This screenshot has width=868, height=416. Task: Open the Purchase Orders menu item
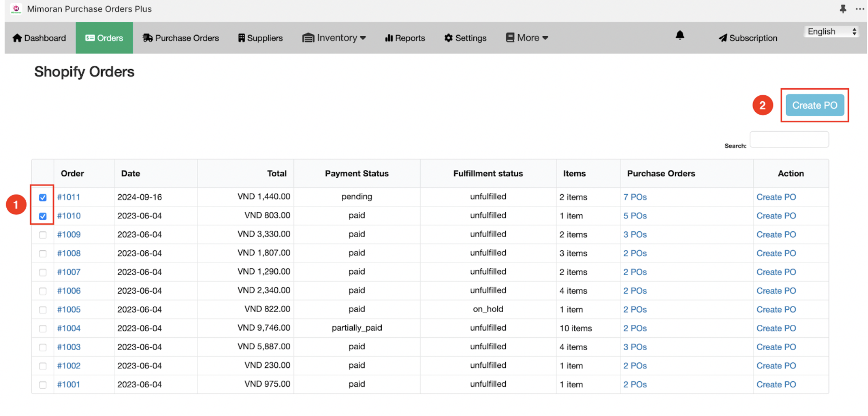tap(181, 38)
